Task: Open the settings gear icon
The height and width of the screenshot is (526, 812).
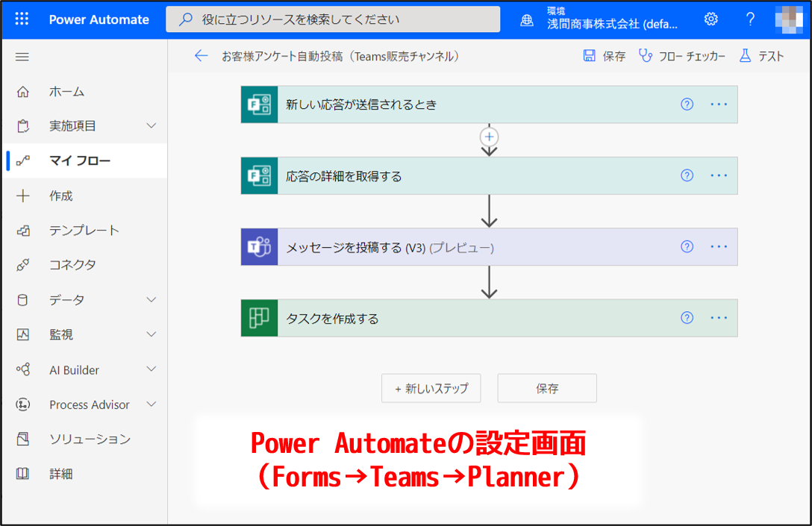Action: 711,19
